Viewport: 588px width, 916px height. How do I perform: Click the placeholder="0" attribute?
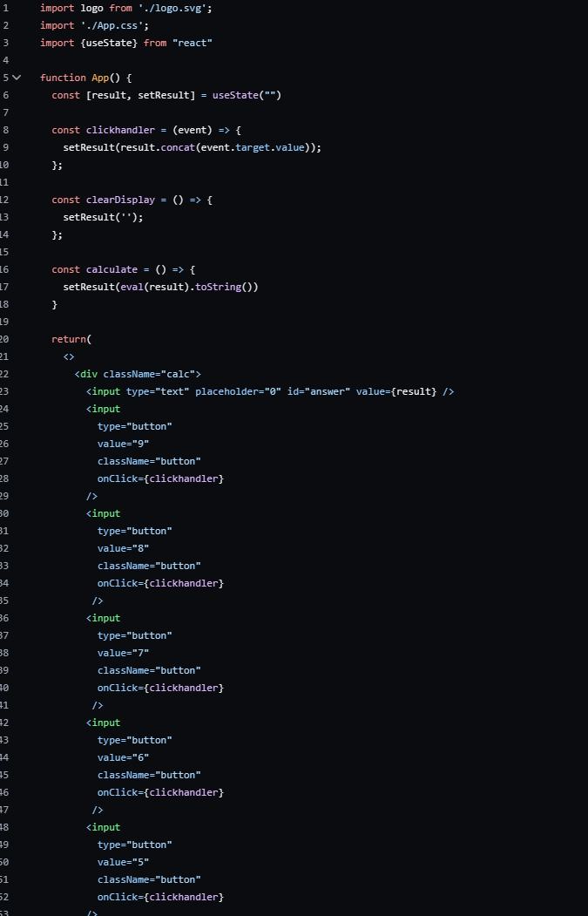[x=238, y=391]
